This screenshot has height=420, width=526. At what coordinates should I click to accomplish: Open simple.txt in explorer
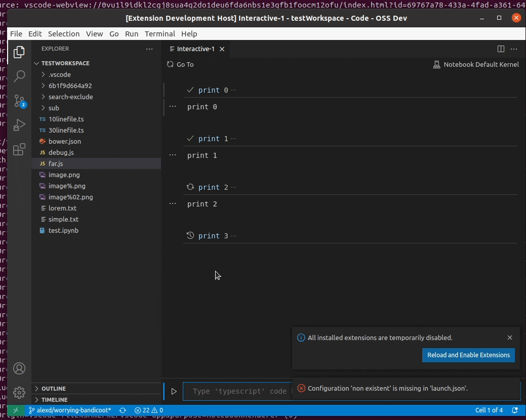click(96, 219)
